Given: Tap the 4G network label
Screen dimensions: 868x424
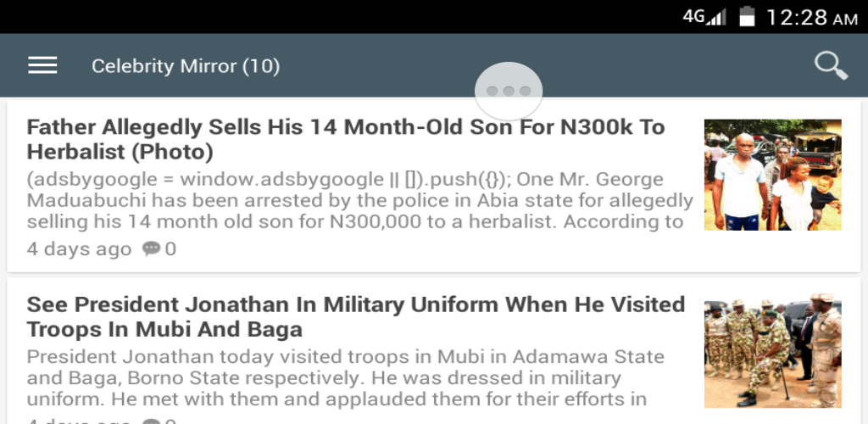Looking at the screenshot, I should coord(694,16).
